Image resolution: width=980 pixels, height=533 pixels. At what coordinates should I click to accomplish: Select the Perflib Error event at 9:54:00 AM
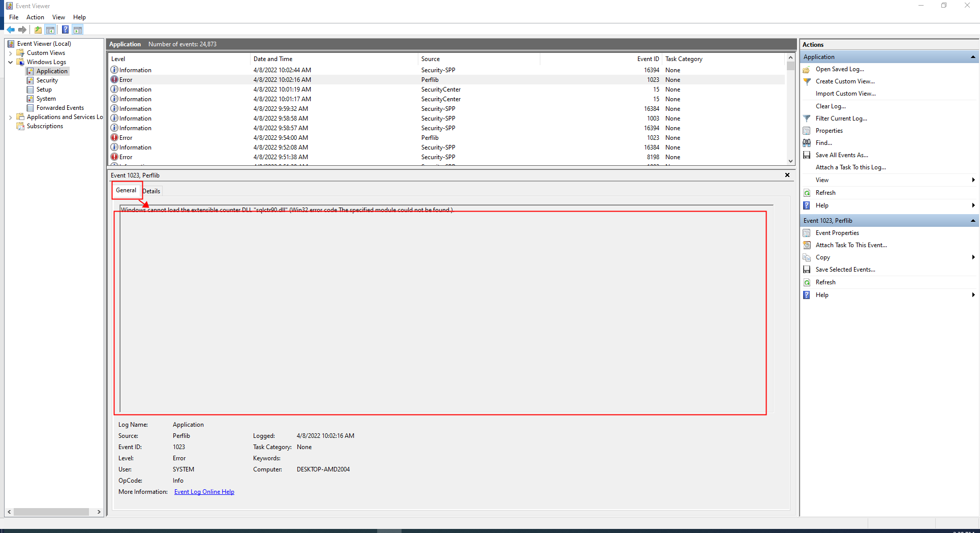click(x=447, y=138)
